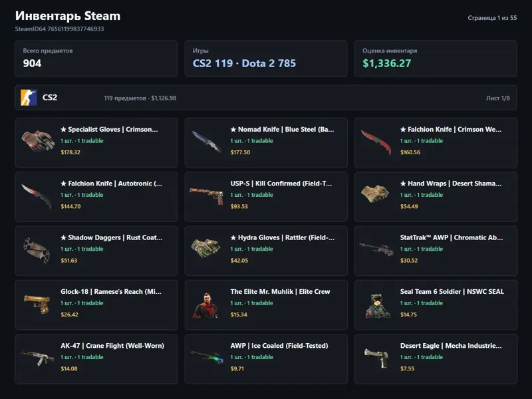Select the Falchion Knife Autotronic icon
This screenshot has height=399, width=532.
tap(37, 196)
